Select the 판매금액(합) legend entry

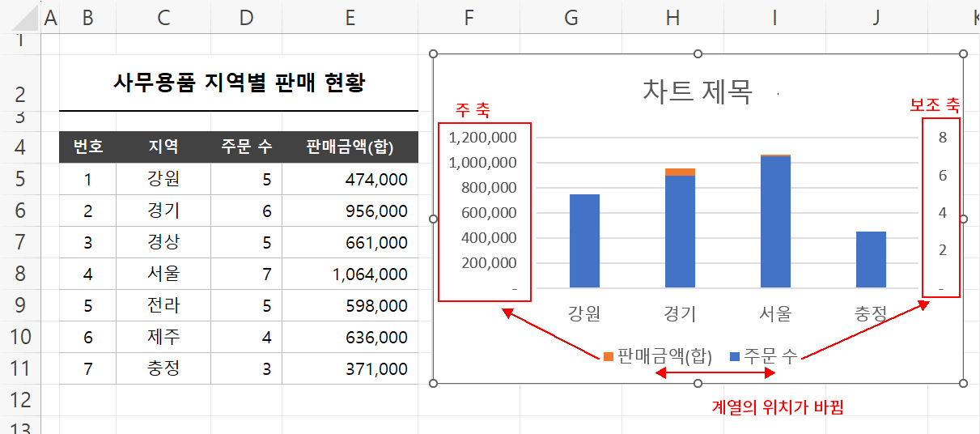click(x=658, y=355)
